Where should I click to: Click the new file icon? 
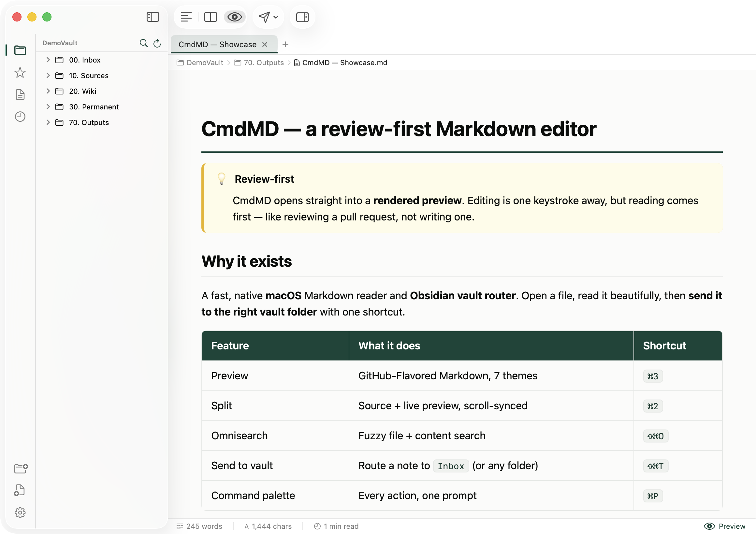tap(20, 490)
